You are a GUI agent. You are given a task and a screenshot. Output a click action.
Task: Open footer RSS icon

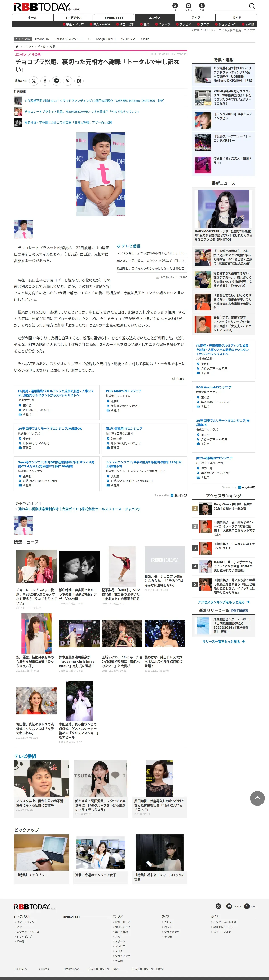[x=247, y=906]
